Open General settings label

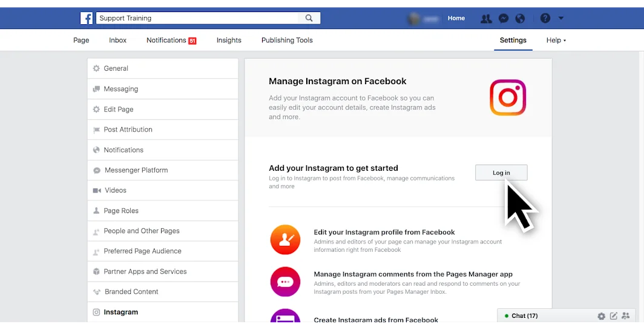click(116, 68)
